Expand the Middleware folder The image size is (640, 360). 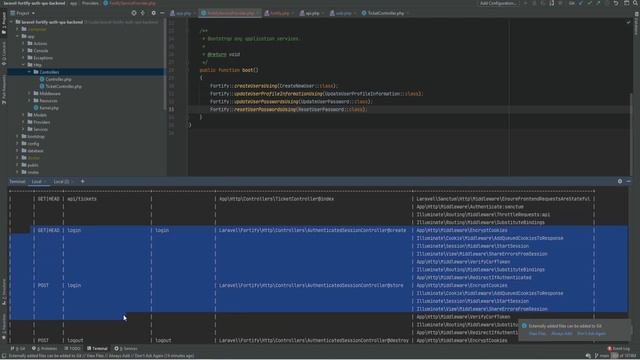(29, 93)
